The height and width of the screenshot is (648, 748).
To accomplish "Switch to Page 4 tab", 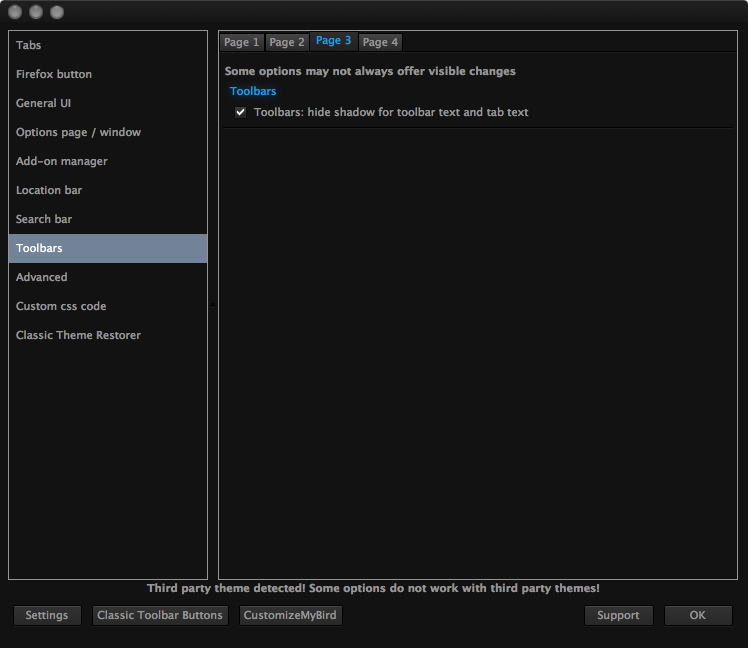I will coord(380,42).
